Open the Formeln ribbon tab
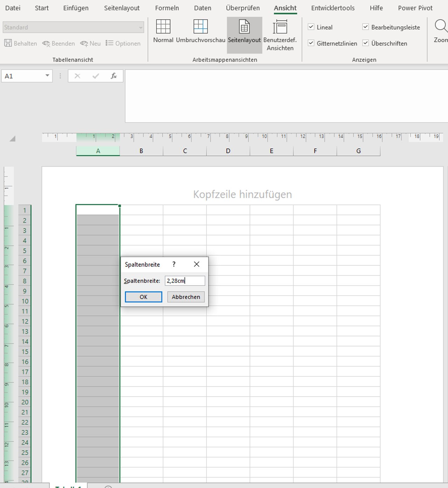This screenshot has width=448, height=488. [x=167, y=8]
